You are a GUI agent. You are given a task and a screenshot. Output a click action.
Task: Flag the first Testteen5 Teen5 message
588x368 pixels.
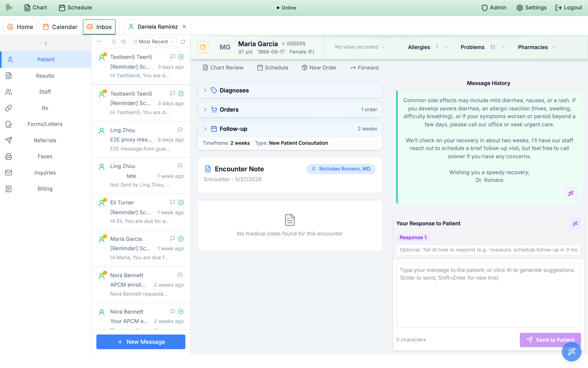point(173,57)
